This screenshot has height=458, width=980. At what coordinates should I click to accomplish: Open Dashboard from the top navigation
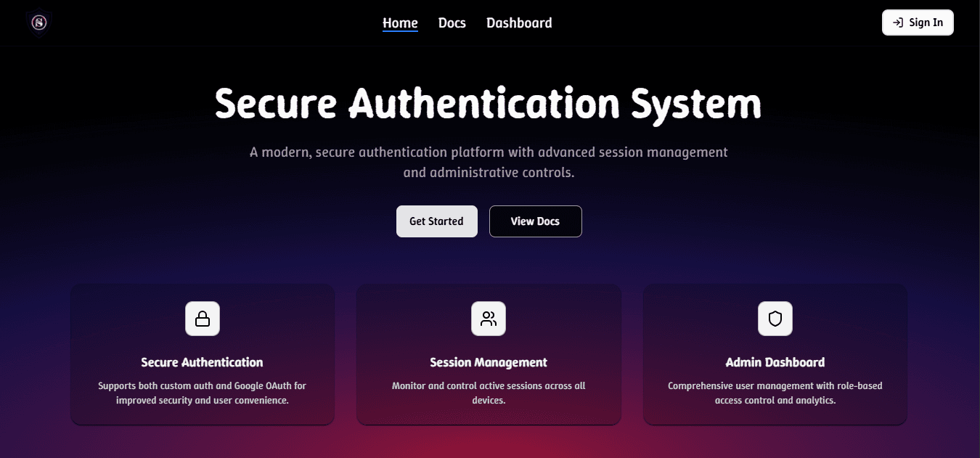click(519, 23)
